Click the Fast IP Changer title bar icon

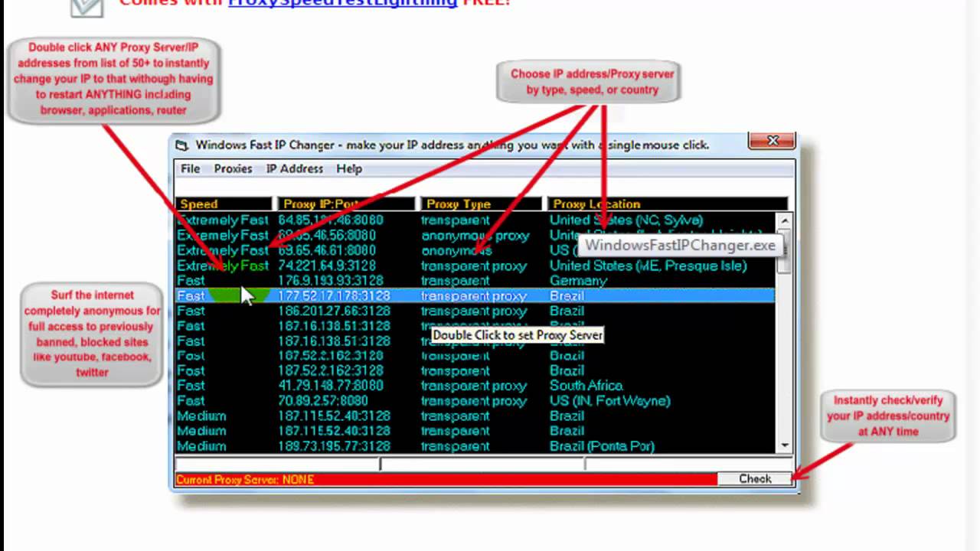click(181, 145)
